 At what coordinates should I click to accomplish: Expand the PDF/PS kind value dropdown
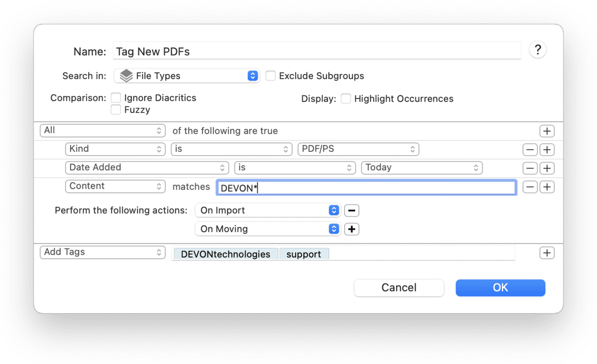(358, 149)
